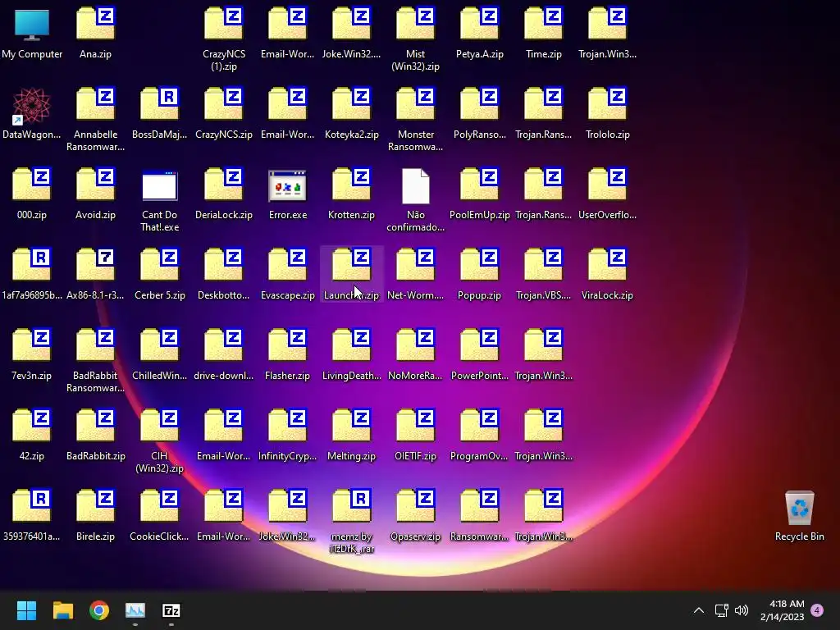Select the 000.zip archive icon

click(32, 185)
